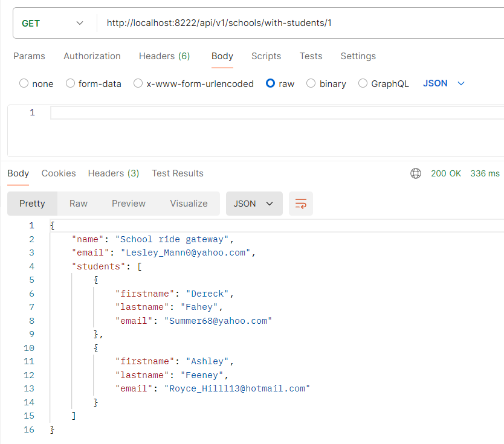Image resolution: width=504 pixels, height=444 pixels.
Task: Switch to Preview response view
Action: (x=129, y=204)
